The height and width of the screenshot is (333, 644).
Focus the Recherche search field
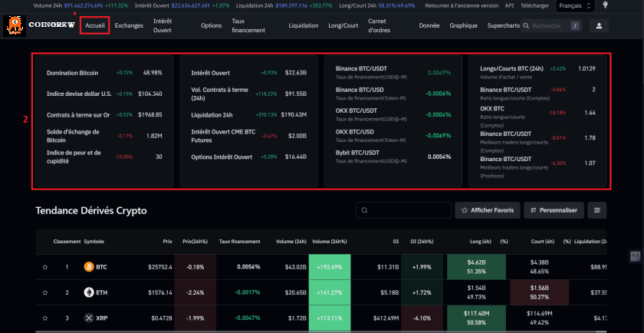(546, 25)
